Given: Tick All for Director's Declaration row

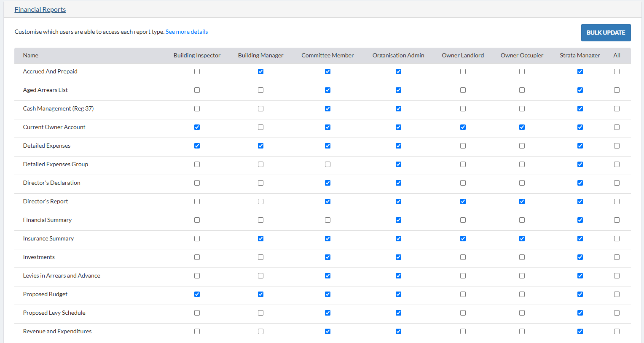Looking at the screenshot, I should pos(617,183).
